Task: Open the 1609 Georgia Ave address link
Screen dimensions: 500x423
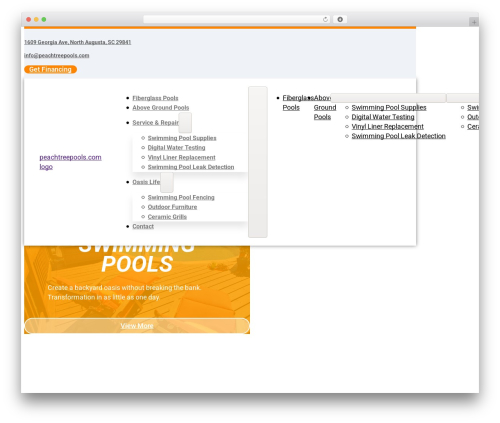Action: coord(77,42)
